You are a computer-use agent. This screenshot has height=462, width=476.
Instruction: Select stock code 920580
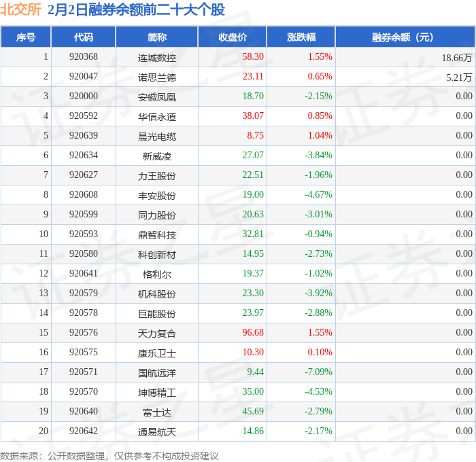(84, 254)
